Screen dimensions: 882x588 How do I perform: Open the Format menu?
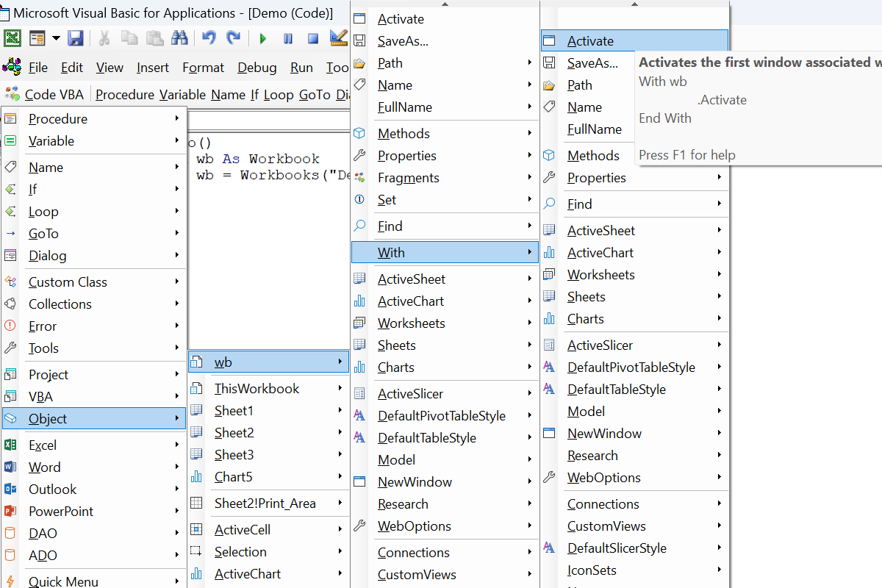[x=204, y=68]
